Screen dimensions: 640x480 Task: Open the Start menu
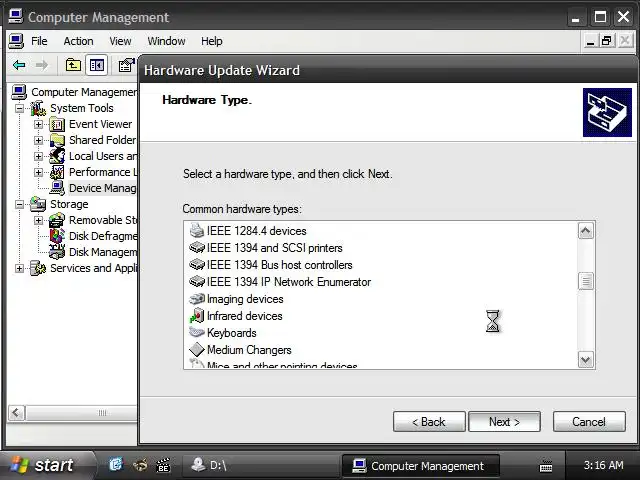coord(47,465)
